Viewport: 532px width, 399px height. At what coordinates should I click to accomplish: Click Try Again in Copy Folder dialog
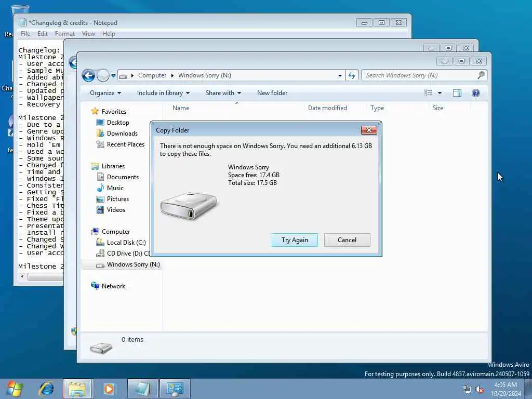pyautogui.click(x=295, y=240)
